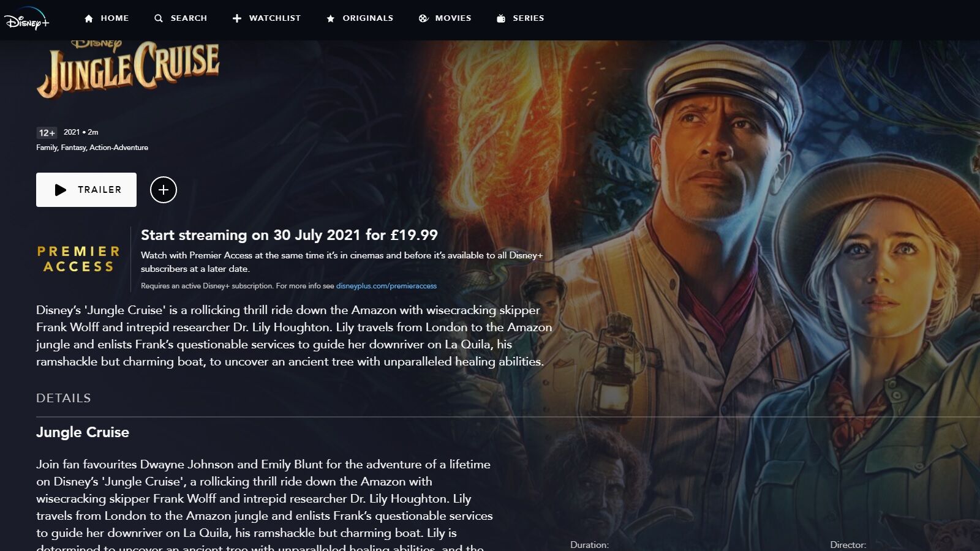Play the Jungle Cruise trailer
Image resolution: width=980 pixels, height=551 pixels.
click(x=86, y=190)
